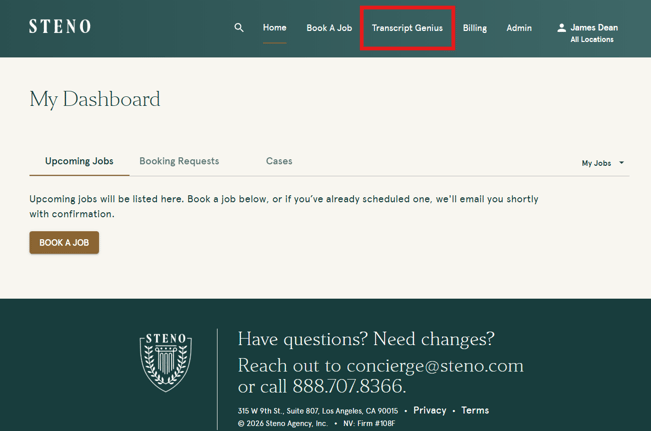
Task: Open the Transcript Genius menu item
Action: tap(407, 28)
